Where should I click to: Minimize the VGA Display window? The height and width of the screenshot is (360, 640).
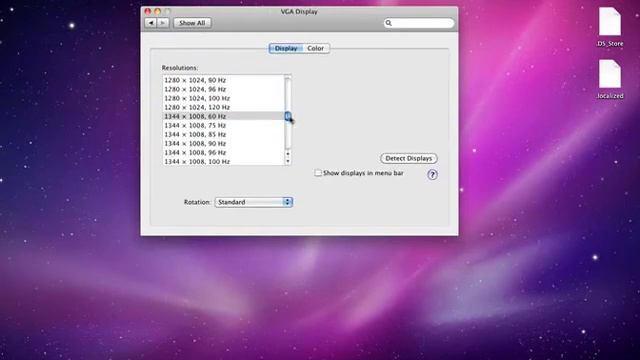[158, 11]
